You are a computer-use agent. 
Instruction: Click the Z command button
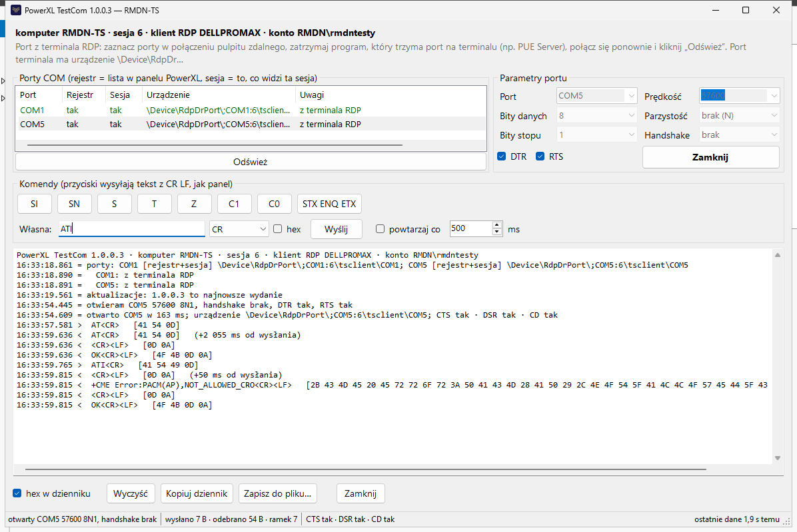194,204
